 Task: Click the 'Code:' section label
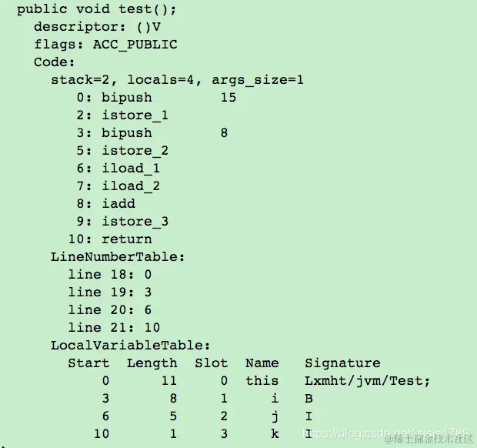54,62
